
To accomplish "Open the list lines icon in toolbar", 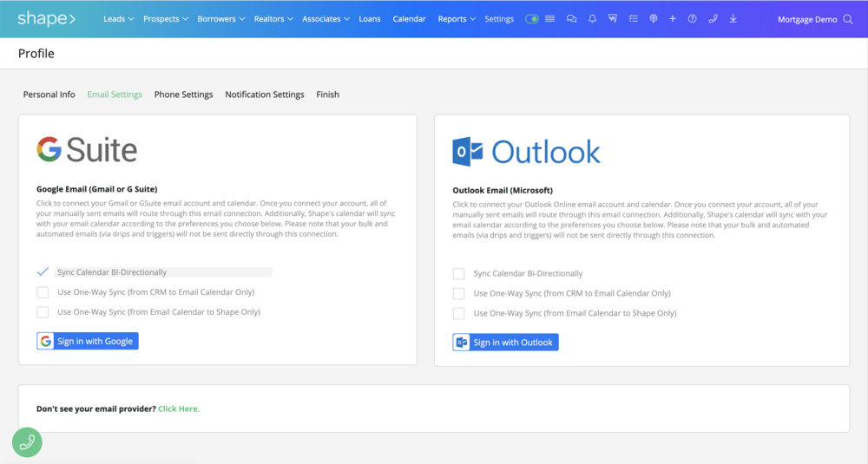I will point(549,19).
